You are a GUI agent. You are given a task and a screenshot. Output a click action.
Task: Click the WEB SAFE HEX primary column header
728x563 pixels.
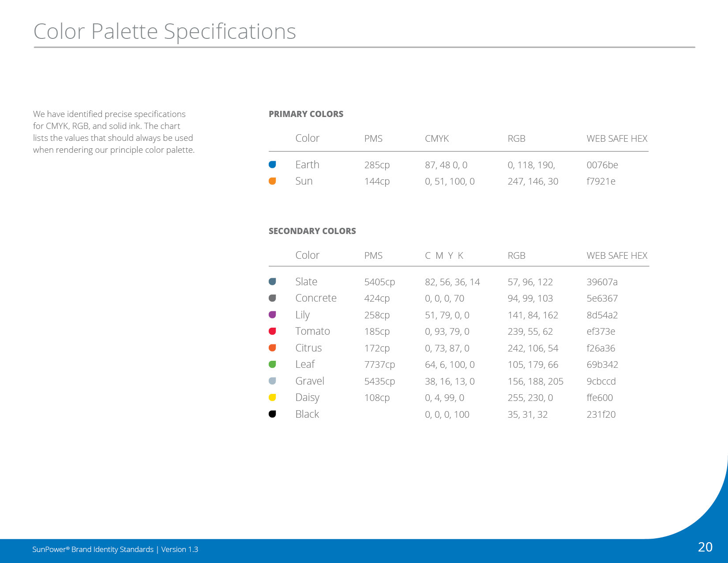(x=617, y=139)
